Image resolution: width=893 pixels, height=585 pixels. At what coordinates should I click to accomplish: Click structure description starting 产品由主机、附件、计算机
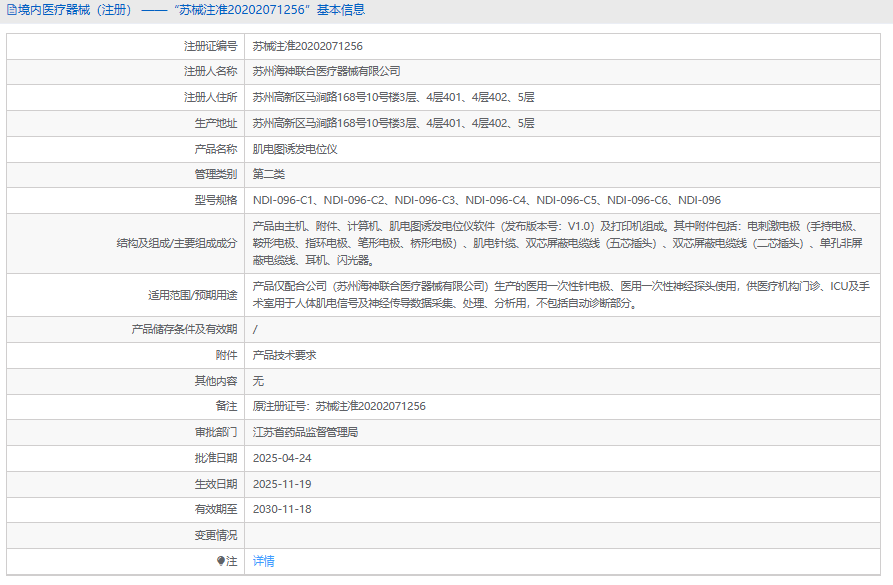[x=558, y=243]
